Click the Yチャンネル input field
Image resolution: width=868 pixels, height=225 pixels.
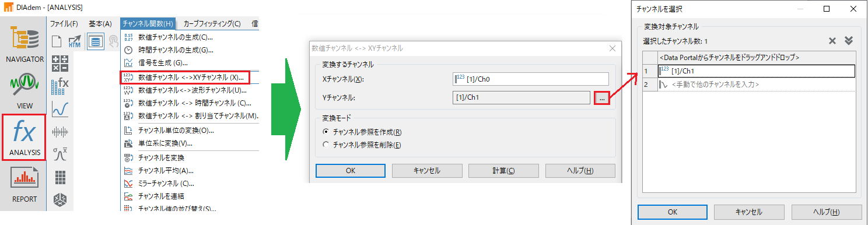(x=522, y=98)
